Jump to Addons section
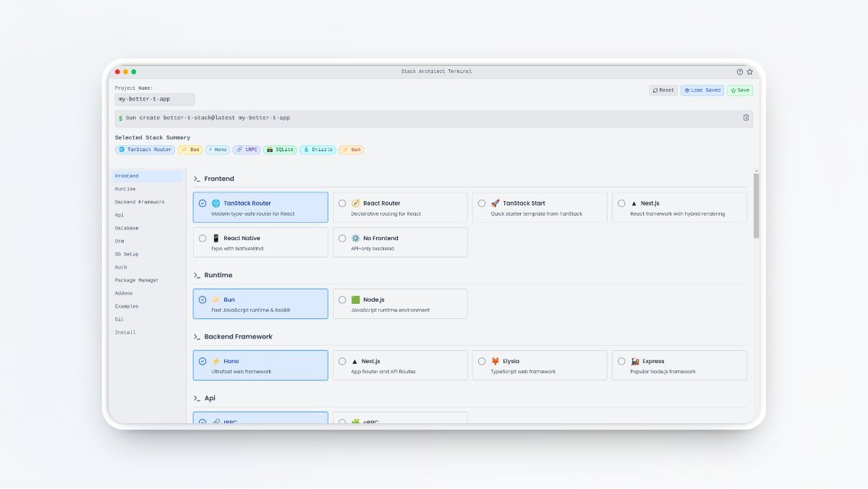The image size is (868, 489). [x=148, y=293]
